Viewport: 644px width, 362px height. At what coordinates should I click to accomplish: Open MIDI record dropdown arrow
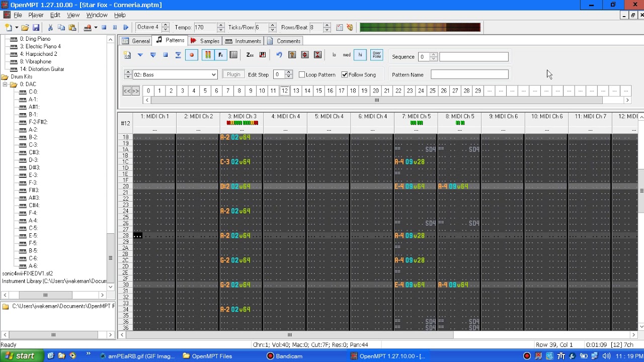pyautogui.click(x=96, y=28)
